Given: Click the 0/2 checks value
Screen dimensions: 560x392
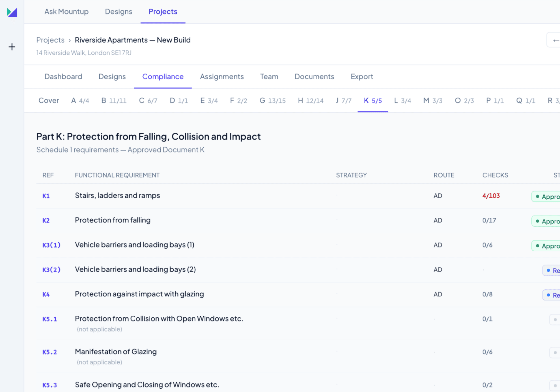Looking at the screenshot, I should (x=487, y=385).
